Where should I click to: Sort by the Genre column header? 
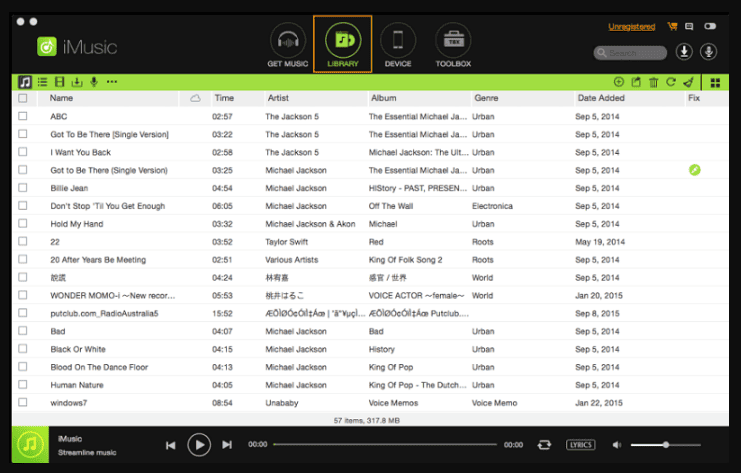coord(486,98)
